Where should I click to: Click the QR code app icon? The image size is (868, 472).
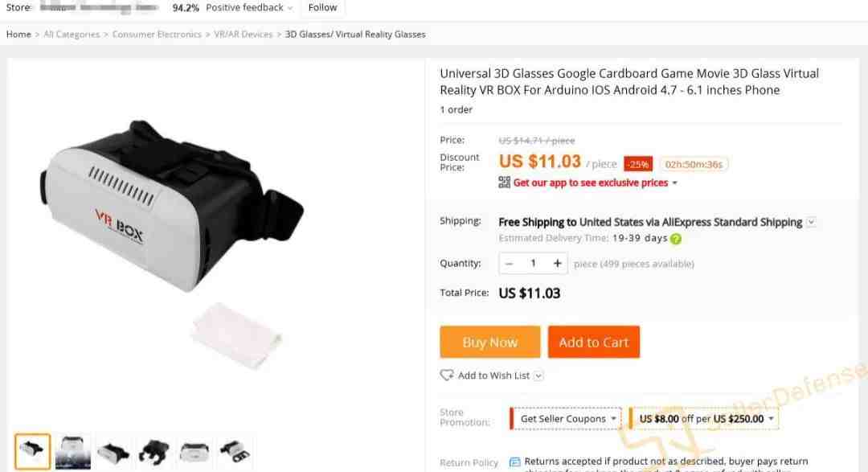point(505,183)
